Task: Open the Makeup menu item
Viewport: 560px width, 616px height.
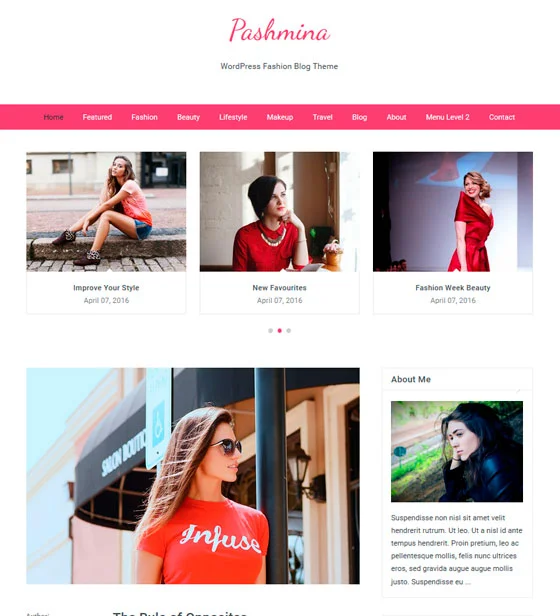Action: 280,117
